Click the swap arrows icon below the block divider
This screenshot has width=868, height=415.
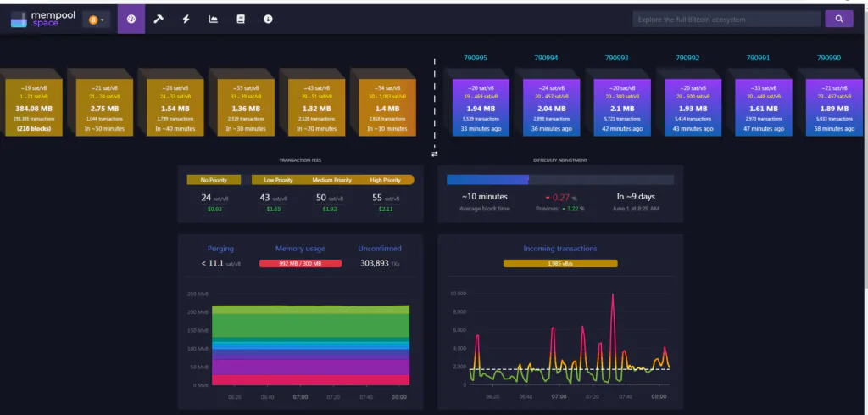(x=435, y=154)
